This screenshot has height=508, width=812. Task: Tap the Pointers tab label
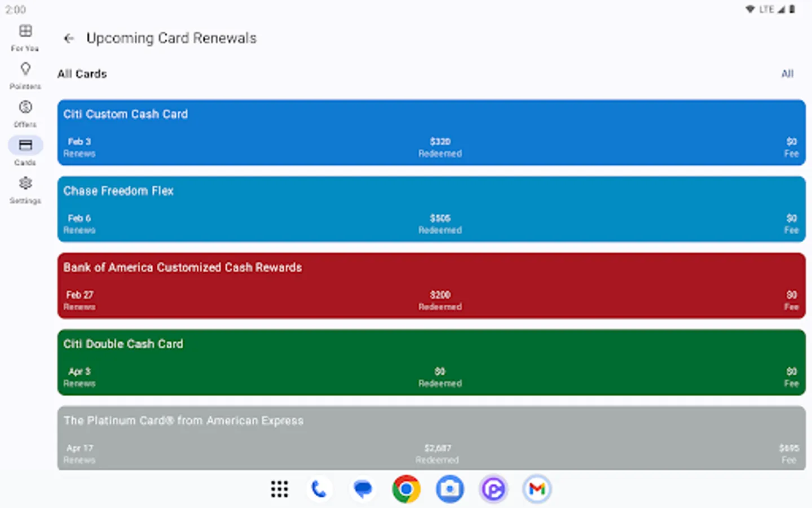(x=25, y=86)
